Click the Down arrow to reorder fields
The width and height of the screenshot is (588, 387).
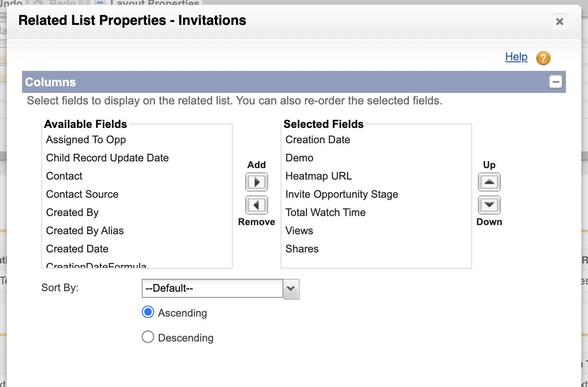click(x=489, y=205)
